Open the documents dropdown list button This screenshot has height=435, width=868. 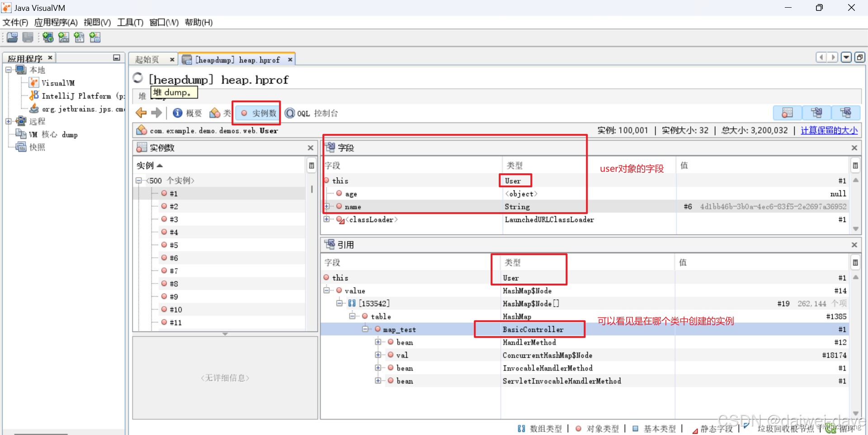(846, 57)
